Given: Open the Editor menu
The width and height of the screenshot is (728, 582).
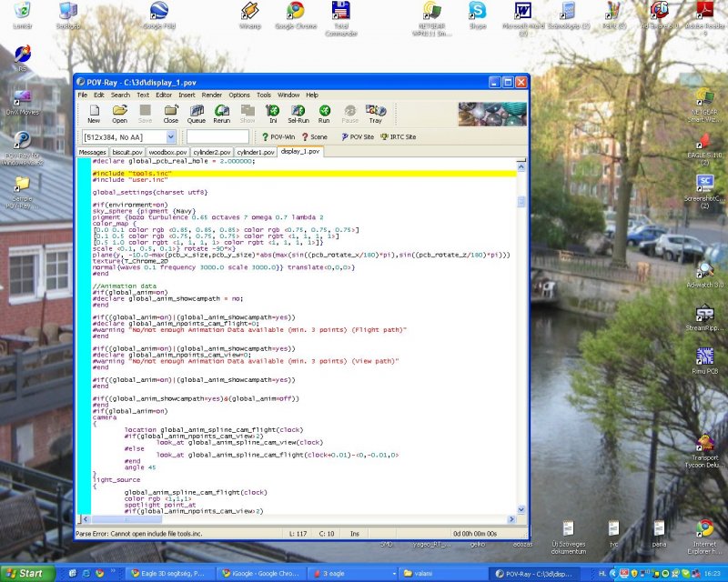Looking at the screenshot, I should [164, 95].
